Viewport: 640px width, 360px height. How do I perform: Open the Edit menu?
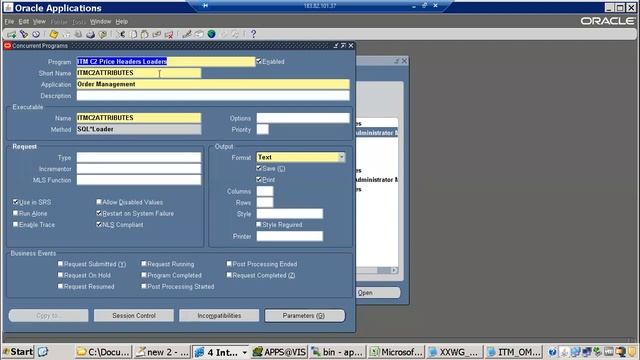24,22
